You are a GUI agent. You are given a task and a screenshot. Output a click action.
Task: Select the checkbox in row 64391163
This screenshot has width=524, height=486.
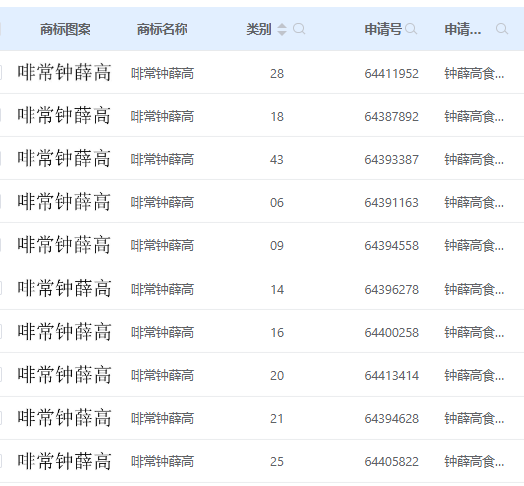pos(0,202)
